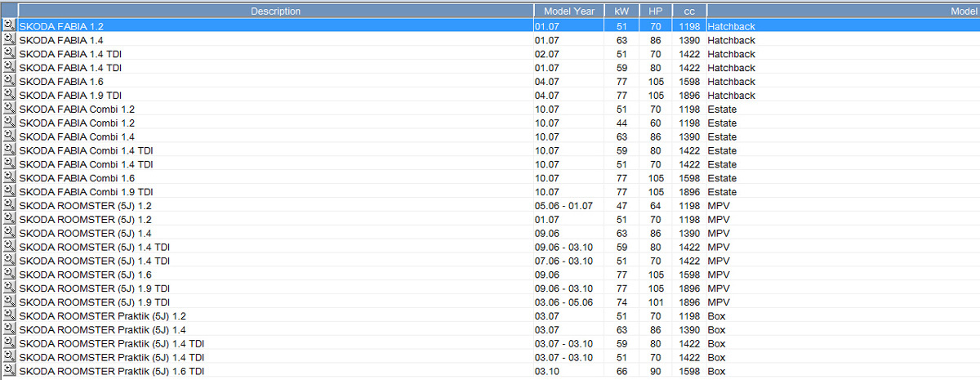Click the 64 HP value cell

[x=656, y=206]
